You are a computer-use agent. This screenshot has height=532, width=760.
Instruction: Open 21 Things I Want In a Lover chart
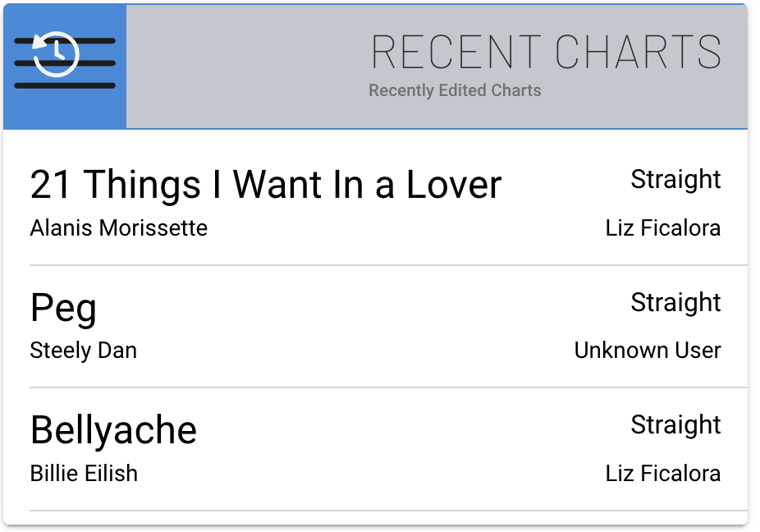265,184
